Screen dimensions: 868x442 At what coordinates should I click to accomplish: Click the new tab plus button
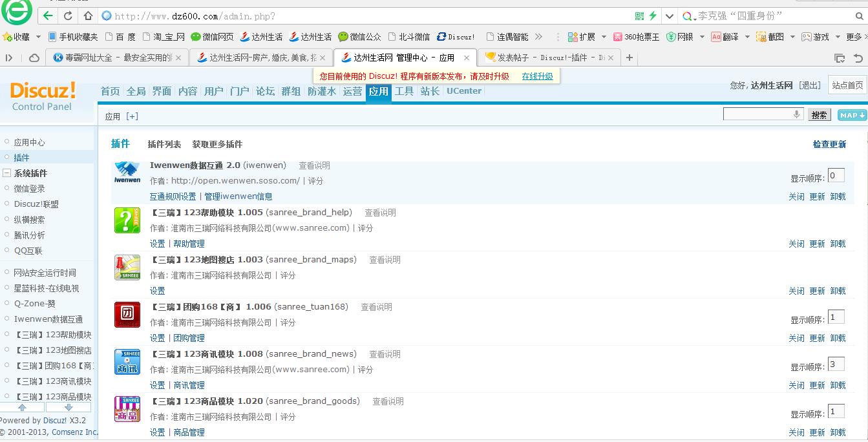[630, 58]
